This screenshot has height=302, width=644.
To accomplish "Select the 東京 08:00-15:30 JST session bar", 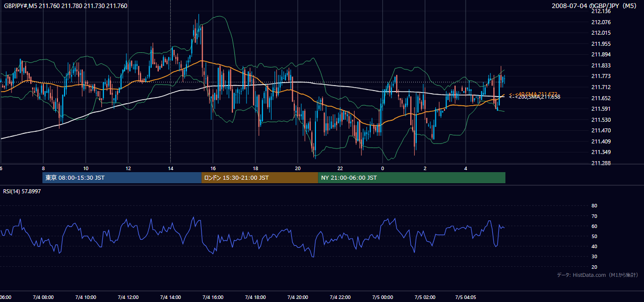I will (121, 178).
